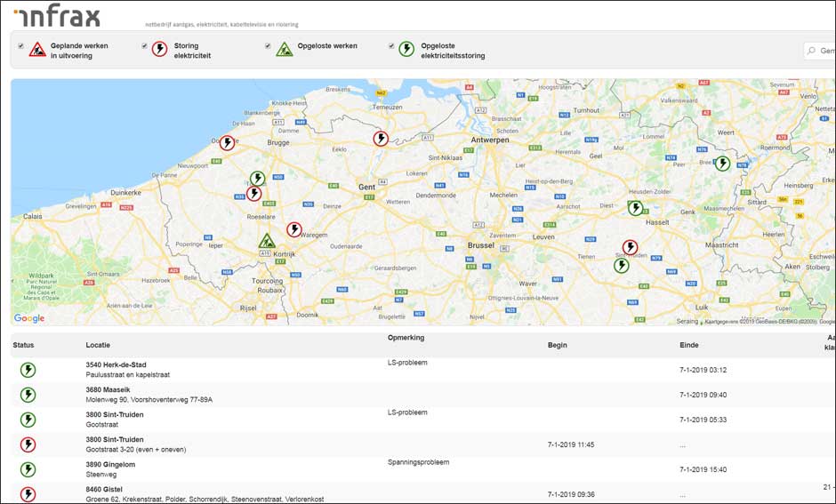Image resolution: width=836 pixels, height=504 pixels.
Task: Click begin time 7-1-2019 09:36
Action: (x=571, y=494)
